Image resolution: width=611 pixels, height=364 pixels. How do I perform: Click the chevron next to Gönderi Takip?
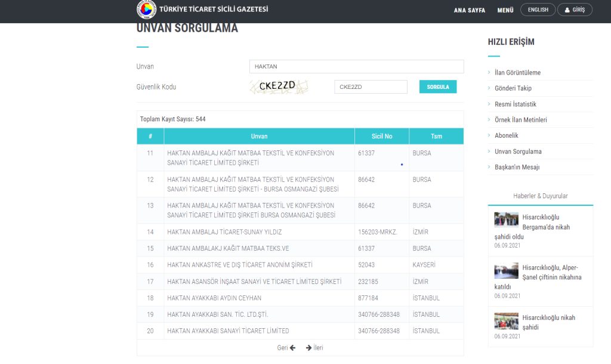pos(489,88)
